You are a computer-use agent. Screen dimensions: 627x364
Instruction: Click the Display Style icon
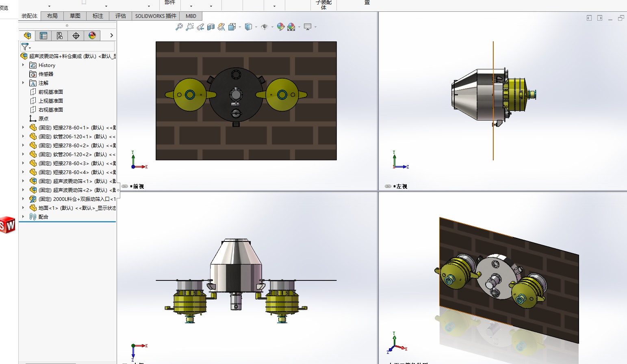[248, 27]
